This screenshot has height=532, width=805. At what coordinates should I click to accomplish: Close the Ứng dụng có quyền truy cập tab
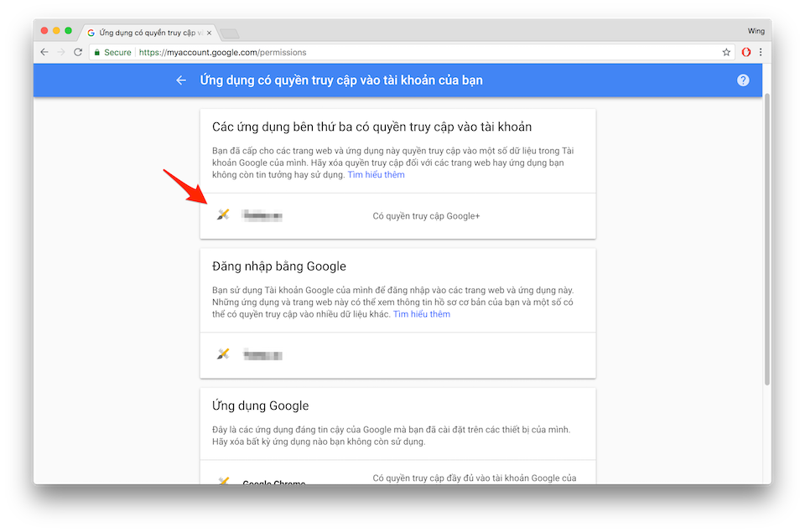pyautogui.click(x=209, y=33)
